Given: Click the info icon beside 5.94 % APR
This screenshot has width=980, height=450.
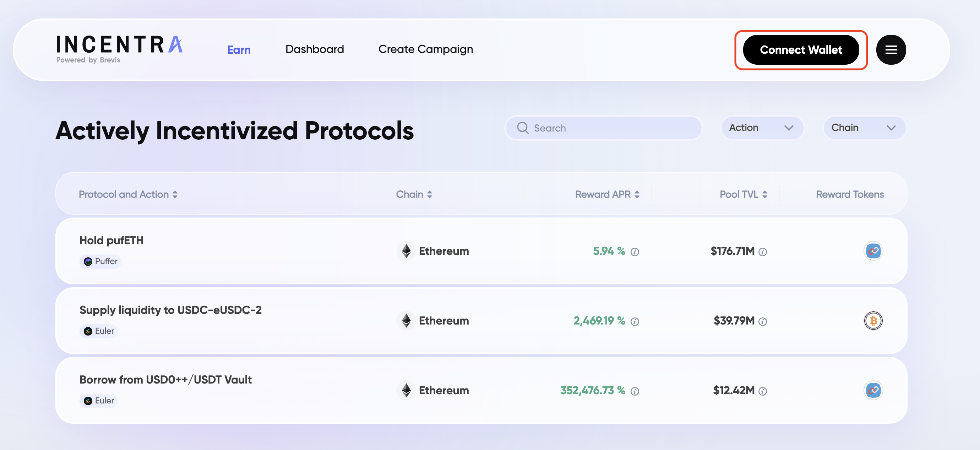Looking at the screenshot, I should (635, 252).
